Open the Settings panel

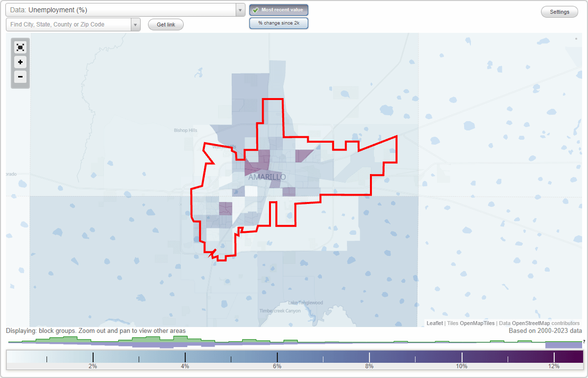[x=559, y=11]
